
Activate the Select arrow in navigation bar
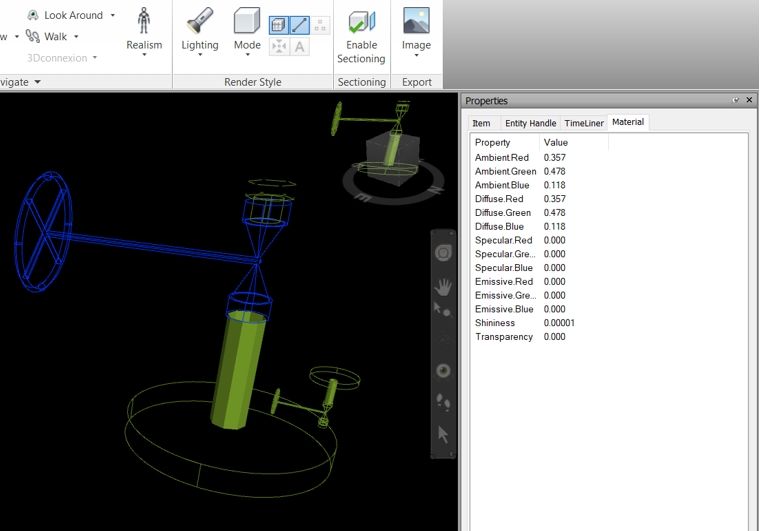tap(442, 434)
